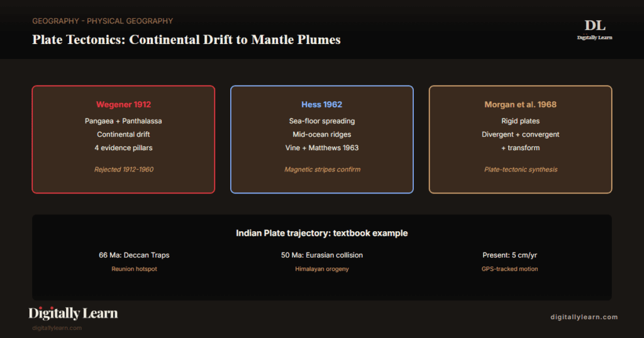The image size is (644, 338).
Task: Click the '4 evidence pillars' line
Action: [x=123, y=148]
